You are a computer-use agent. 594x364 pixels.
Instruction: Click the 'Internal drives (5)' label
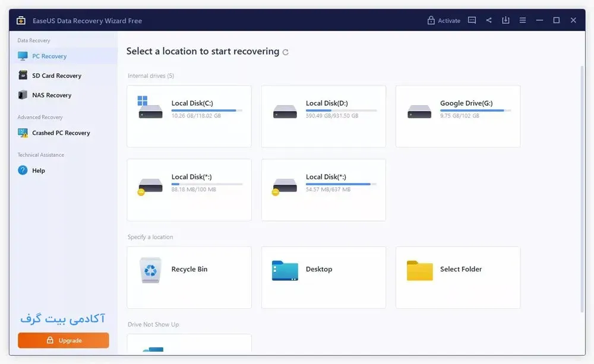click(x=151, y=76)
